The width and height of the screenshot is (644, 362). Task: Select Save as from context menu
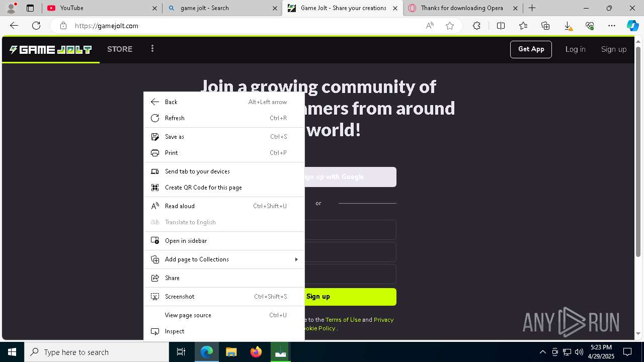pos(224,137)
